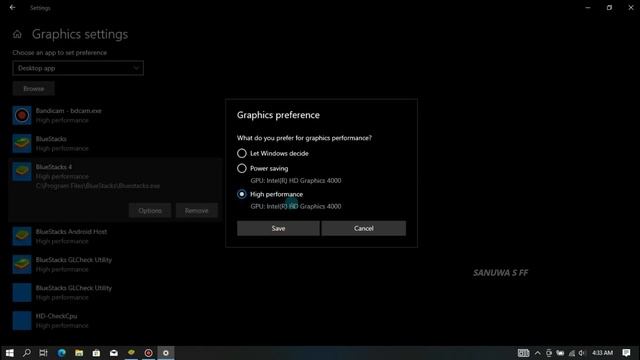Open the volume control in the tray
The height and width of the screenshot is (360, 640).
click(x=582, y=353)
